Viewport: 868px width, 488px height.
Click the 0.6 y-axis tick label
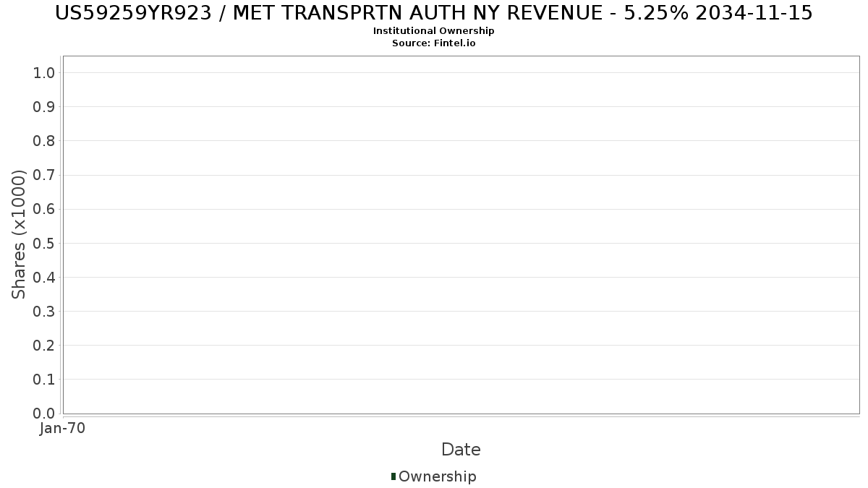click(44, 209)
